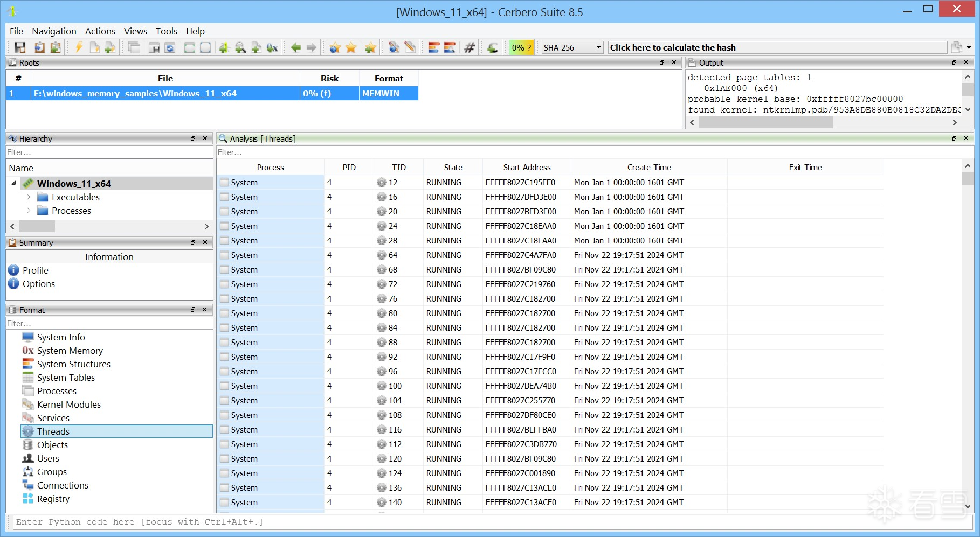Click here to calculate the hash

click(x=777, y=47)
